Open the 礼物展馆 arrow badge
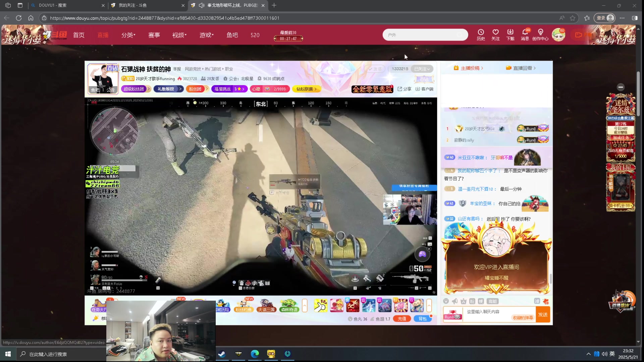The width and height of the screenshot is (644, 362). coord(169,89)
